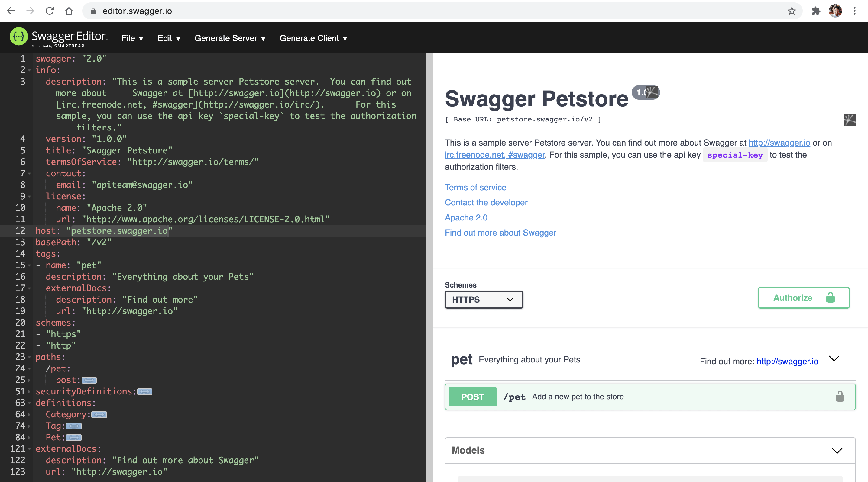
Task: Collapse the pet tag section chevron
Action: pos(834,358)
